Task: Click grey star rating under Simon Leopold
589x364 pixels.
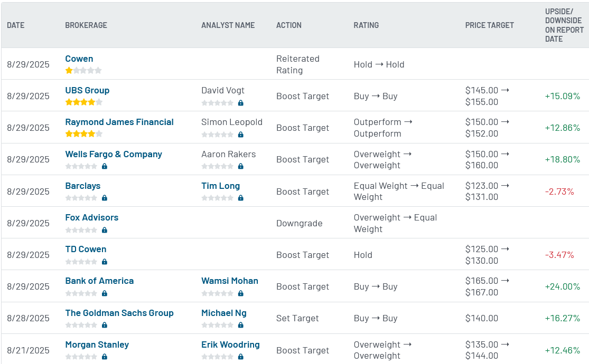Action: click(x=217, y=135)
